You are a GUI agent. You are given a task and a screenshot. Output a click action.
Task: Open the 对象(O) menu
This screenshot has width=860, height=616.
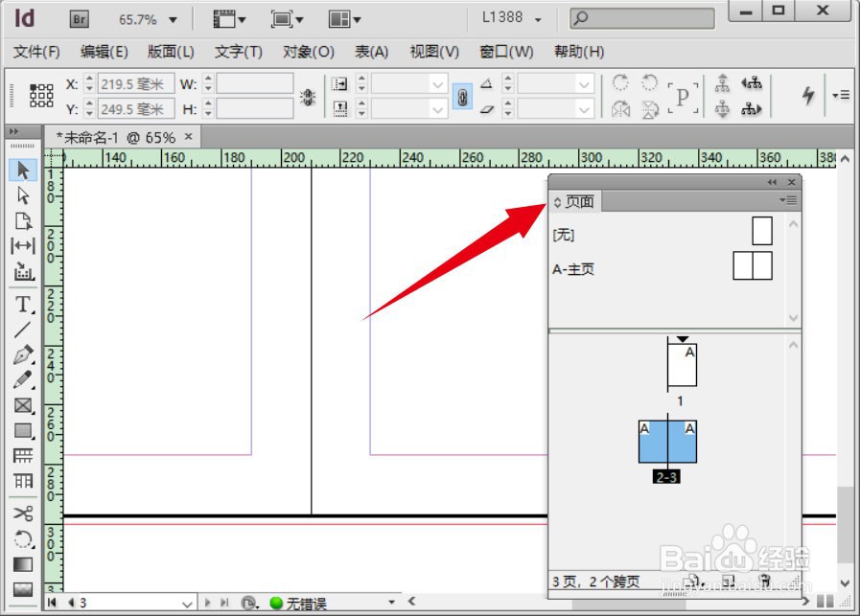coord(309,52)
